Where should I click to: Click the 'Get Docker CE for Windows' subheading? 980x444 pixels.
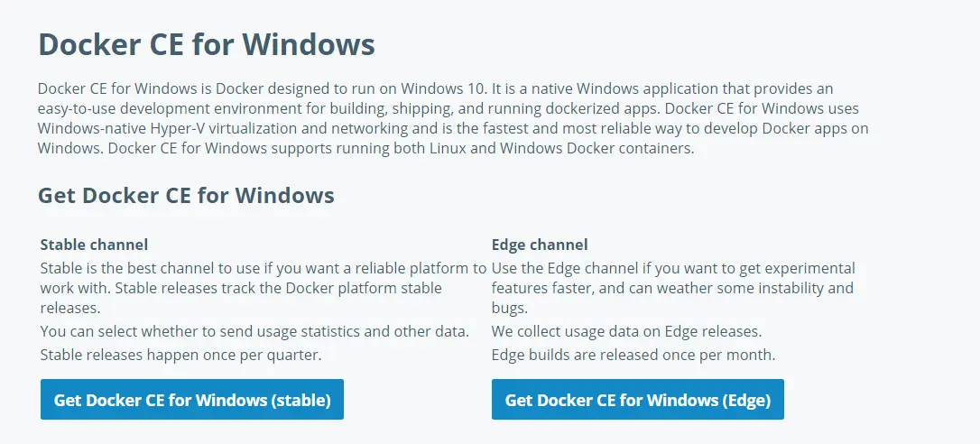(186, 195)
